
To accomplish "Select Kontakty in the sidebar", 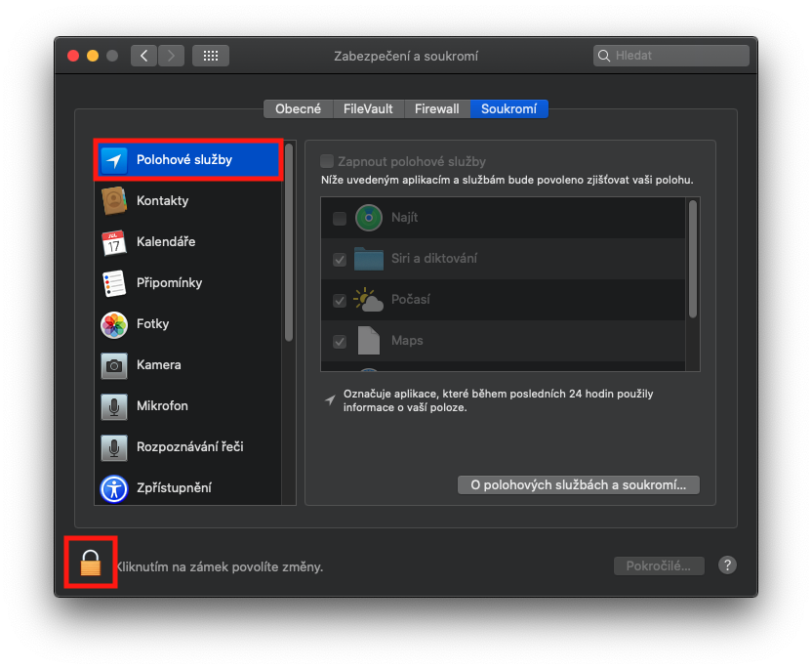I will coord(188,201).
